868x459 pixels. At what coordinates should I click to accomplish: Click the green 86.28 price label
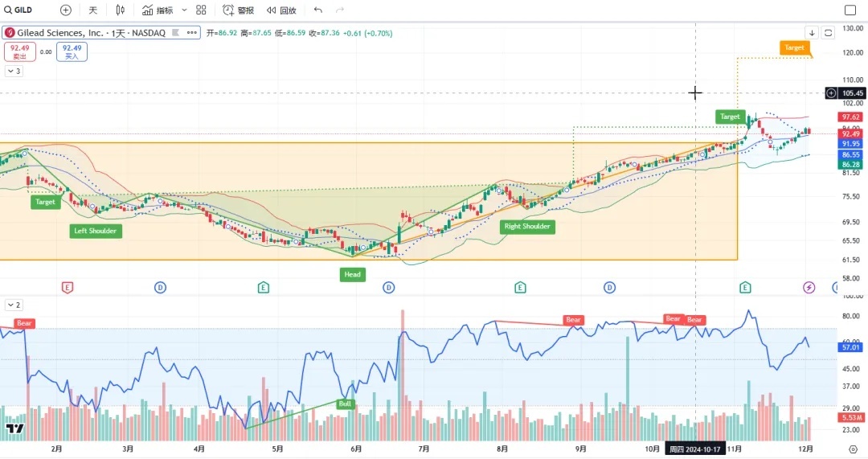[851, 165]
